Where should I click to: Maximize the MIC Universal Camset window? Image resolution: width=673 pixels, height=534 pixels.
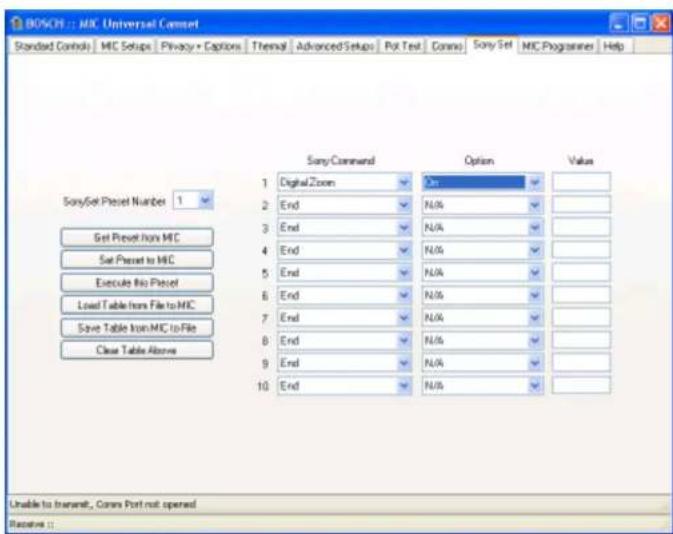(x=640, y=24)
